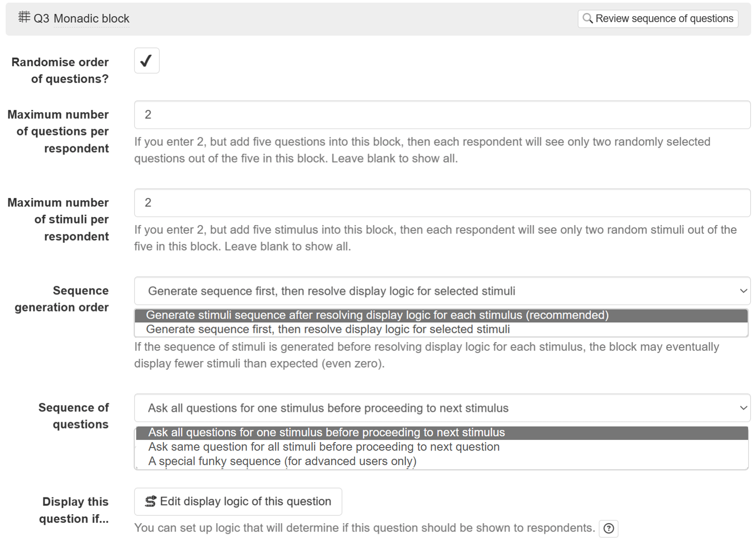Uncheck Randomise order of questions checkbox
Viewport: 754px width, 560px height.
pos(147,61)
